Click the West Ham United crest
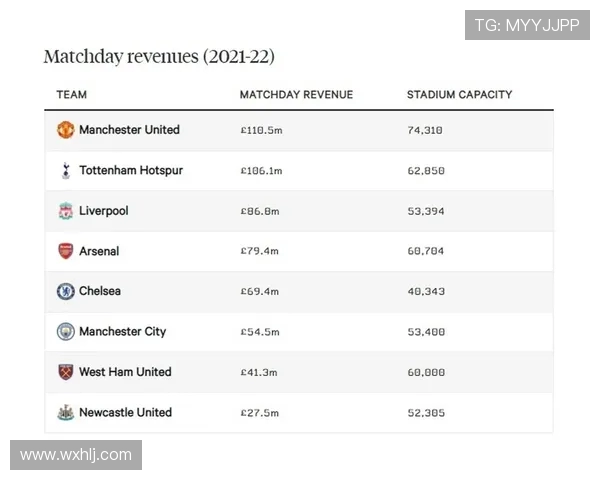600x480 pixels. point(65,372)
